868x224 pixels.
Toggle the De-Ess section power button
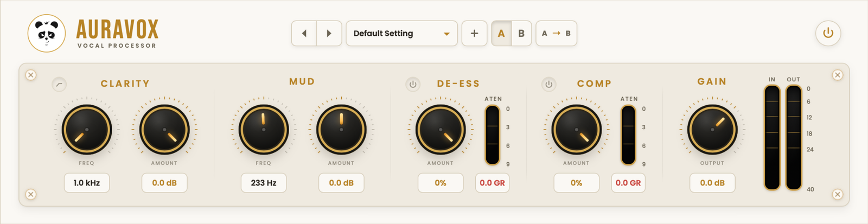tap(413, 84)
